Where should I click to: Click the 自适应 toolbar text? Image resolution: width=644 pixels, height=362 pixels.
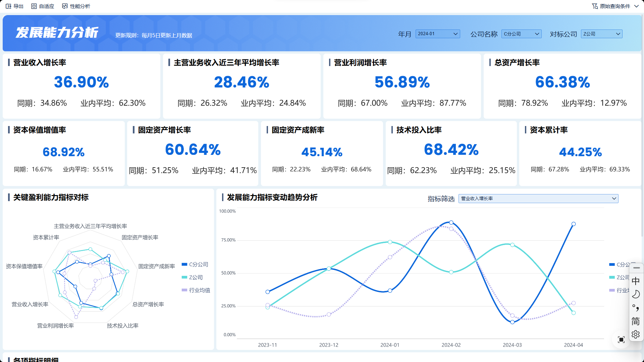click(x=46, y=6)
